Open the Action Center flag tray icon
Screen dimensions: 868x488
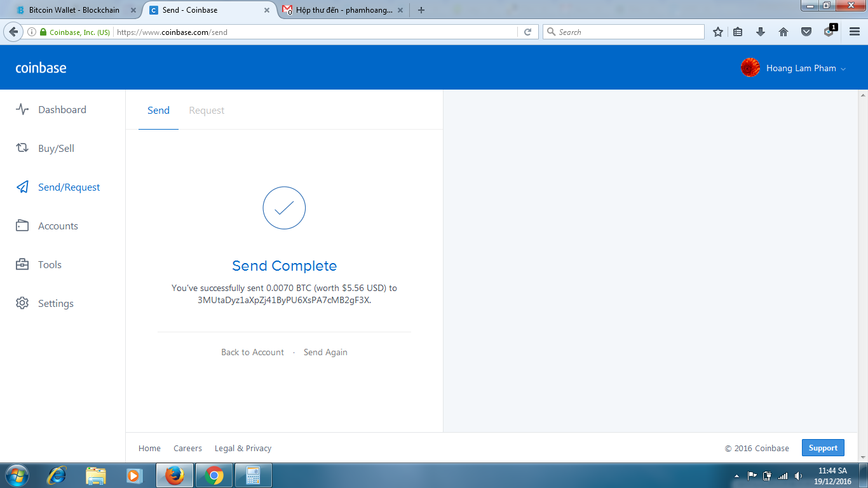(752, 476)
